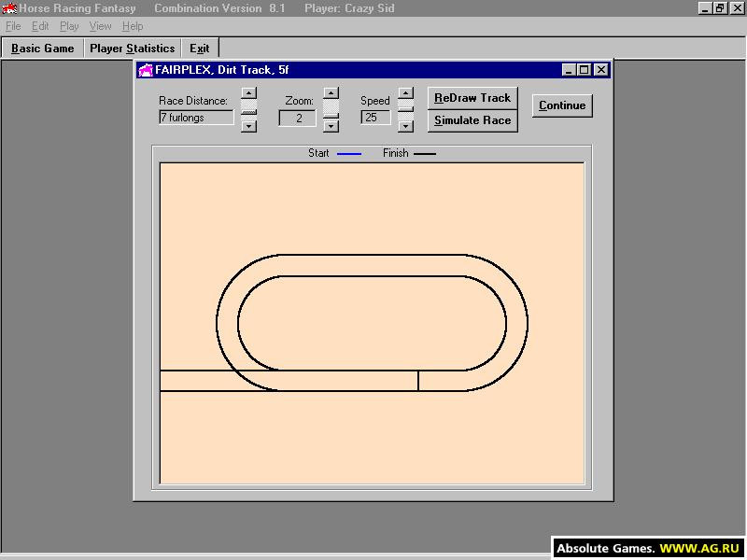Click the Basic Game button
Image resolution: width=747 pixels, height=560 pixels.
(x=43, y=49)
